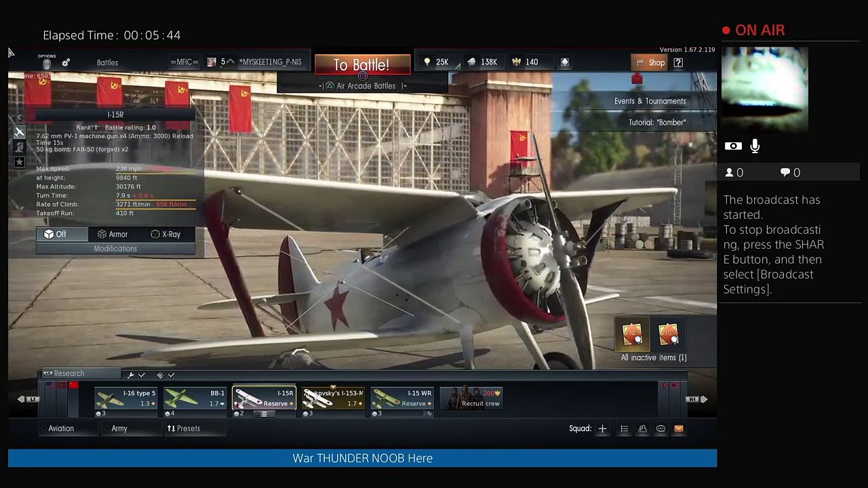Open the help question mark icon
Screen dimensions: 868x488
[678, 62]
